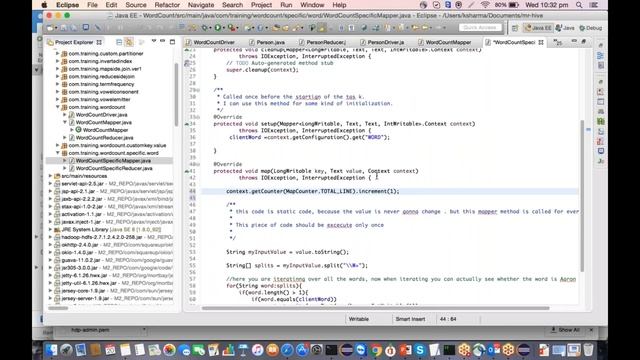Open the Window menu
640x360 pixels.
(312, 5)
